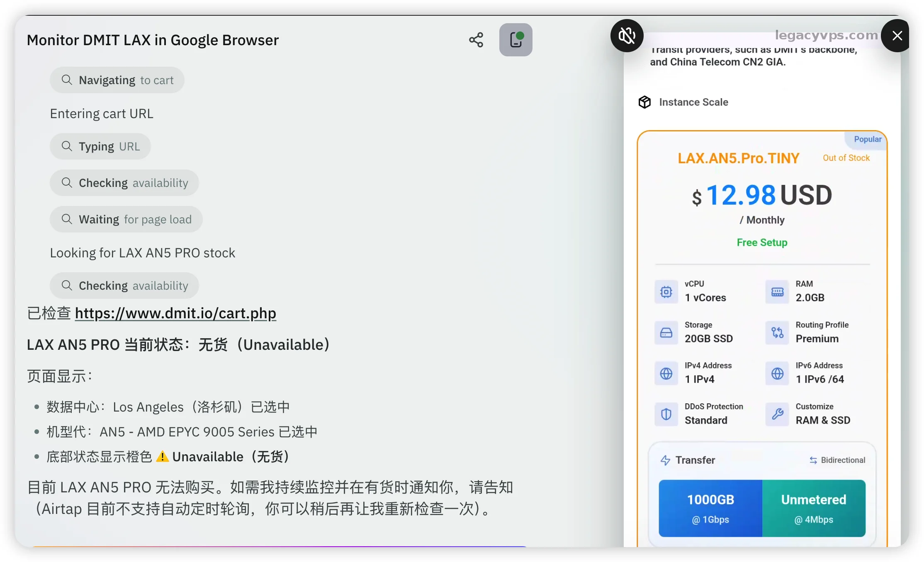The width and height of the screenshot is (924, 562).
Task: Expand the Checking availability step above the cart link
Action: point(124,286)
